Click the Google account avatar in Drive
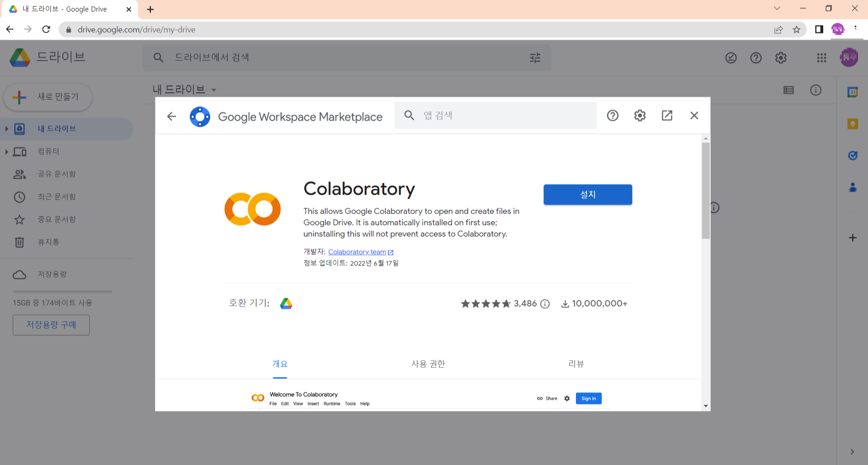The height and width of the screenshot is (465, 868). 849,58
